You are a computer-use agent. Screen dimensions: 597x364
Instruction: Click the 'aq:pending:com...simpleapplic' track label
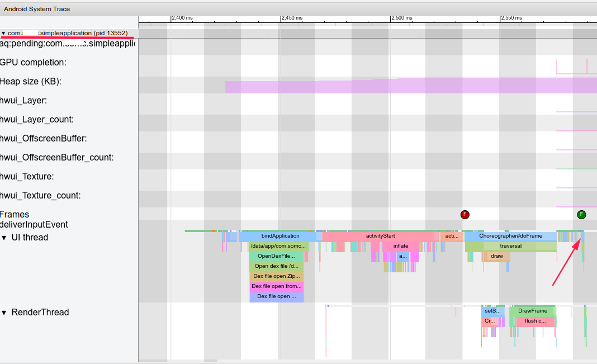(x=68, y=44)
